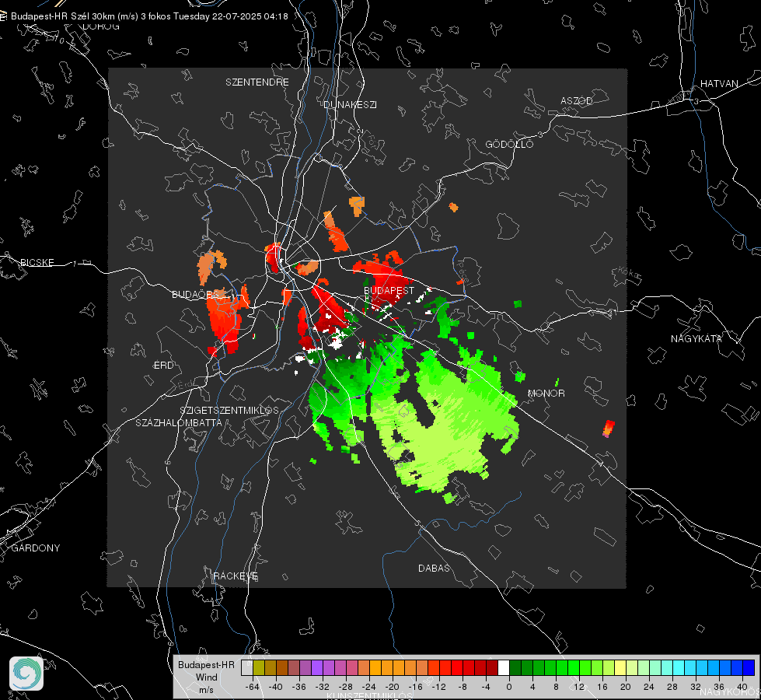
Task: Click the SZIGETSZENTMIKLÓS city label
Action: (229, 410)
